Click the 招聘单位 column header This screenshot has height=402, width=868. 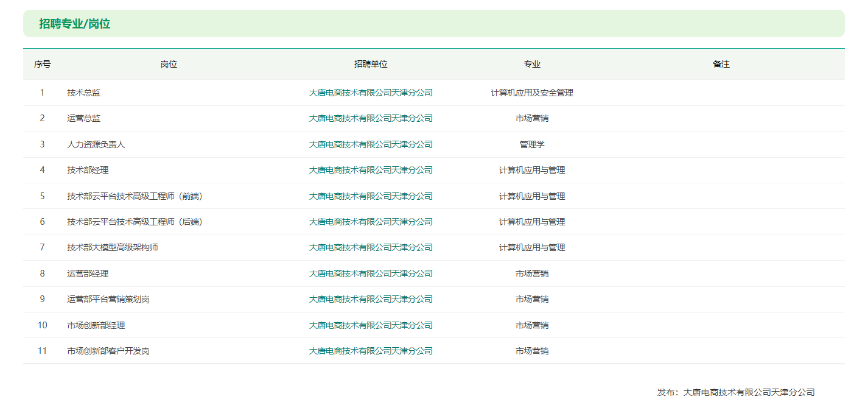[x=371, y=64]
